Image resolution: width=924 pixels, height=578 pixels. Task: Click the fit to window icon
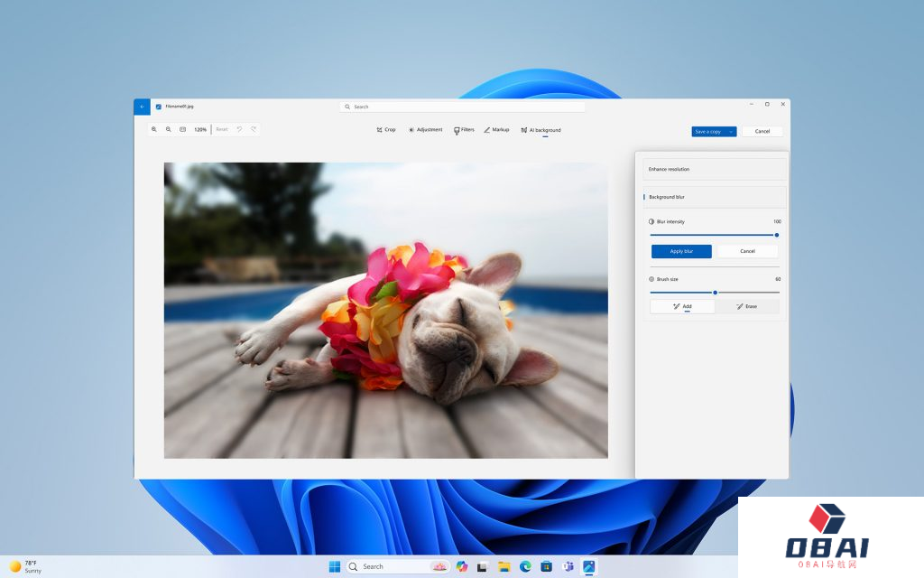tap(182, 129)
